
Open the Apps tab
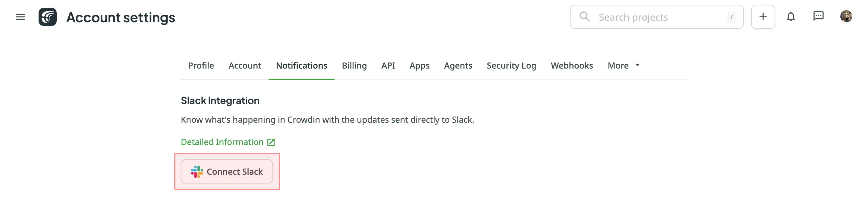(x=419, y=66)
